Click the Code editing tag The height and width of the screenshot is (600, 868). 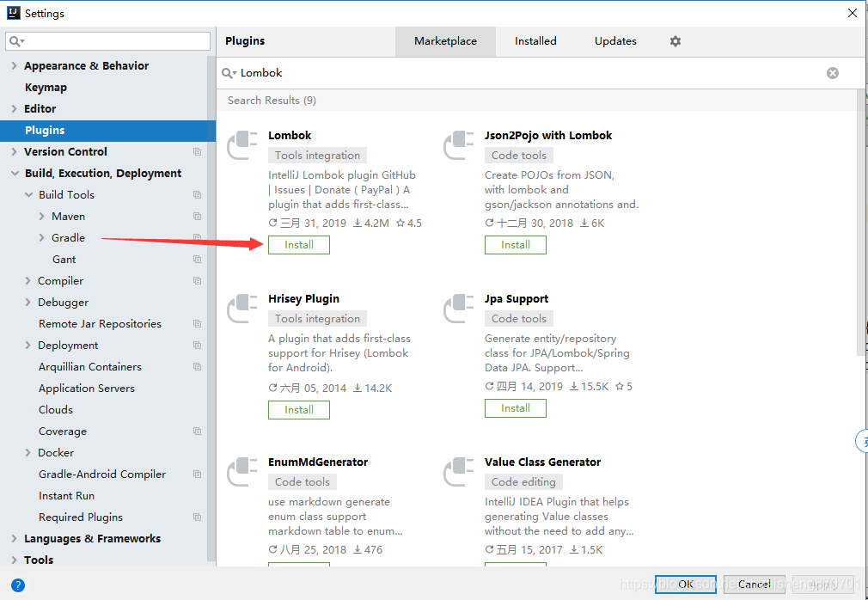pyautogui.click(x=523, y=482)
